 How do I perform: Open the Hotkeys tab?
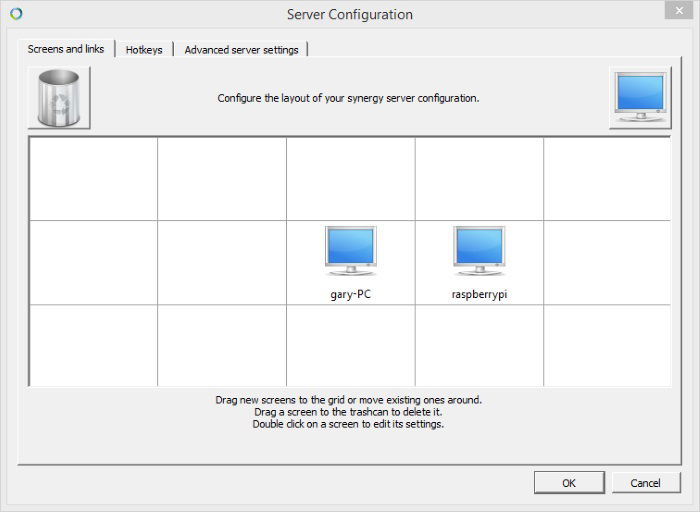coord(144,50)
